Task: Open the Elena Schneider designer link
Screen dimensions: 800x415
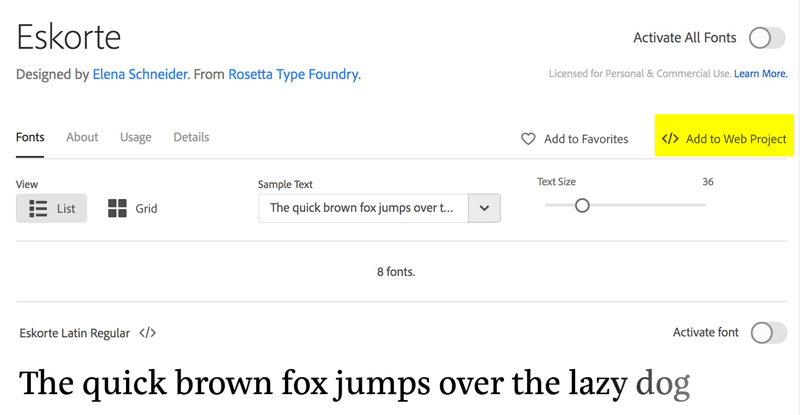Action: click(140, 74)
